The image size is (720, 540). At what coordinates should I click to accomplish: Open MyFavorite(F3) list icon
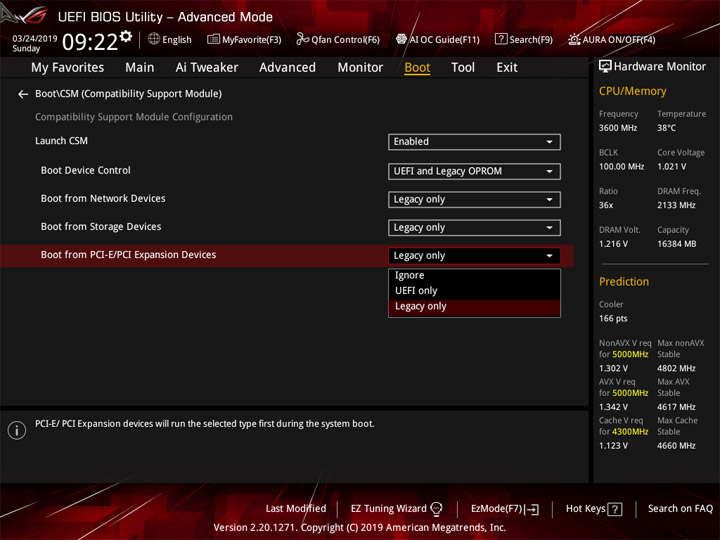pyautogui.click(x=213, y=39)
